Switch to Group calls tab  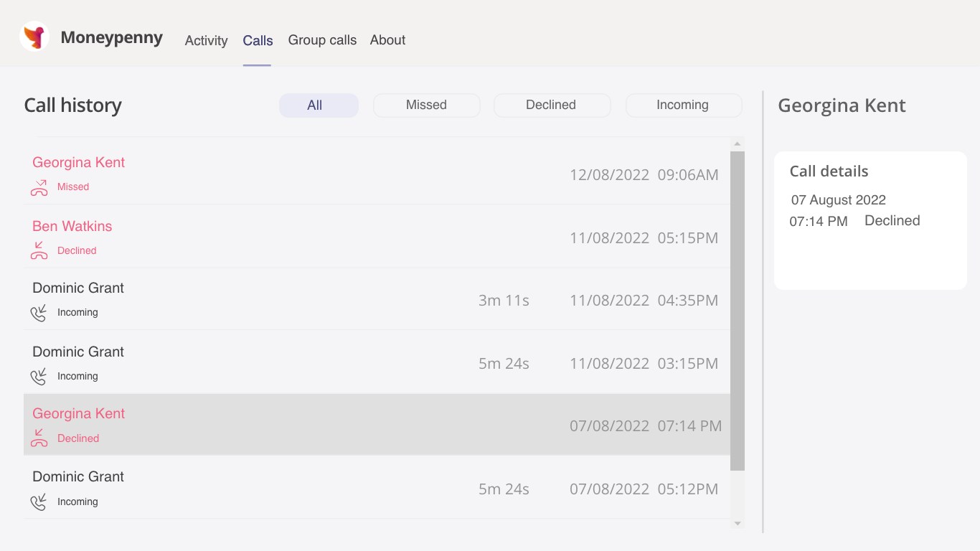(322, 40)
